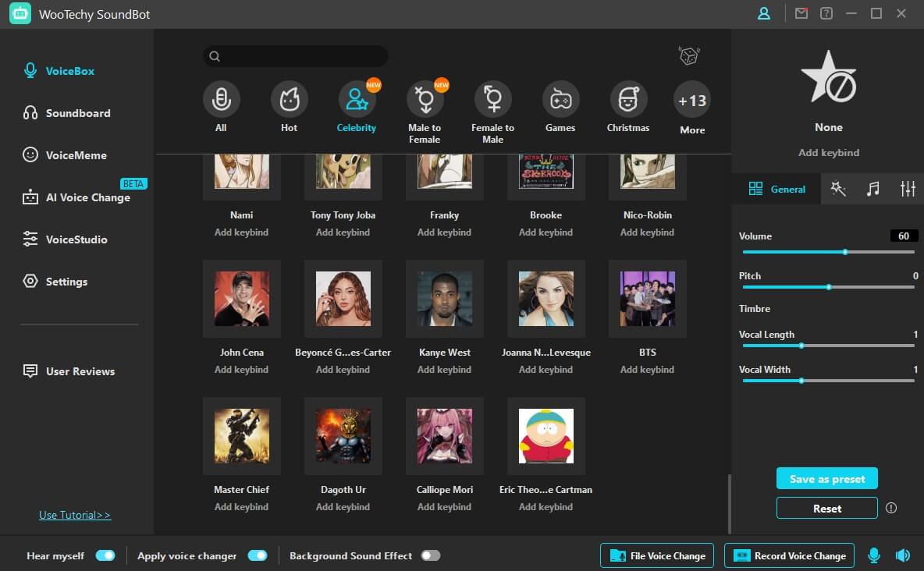Switch to the music note tab
The height and width of the screenshot is (571, 924).
pyautogui.click(x=872, y=189)
